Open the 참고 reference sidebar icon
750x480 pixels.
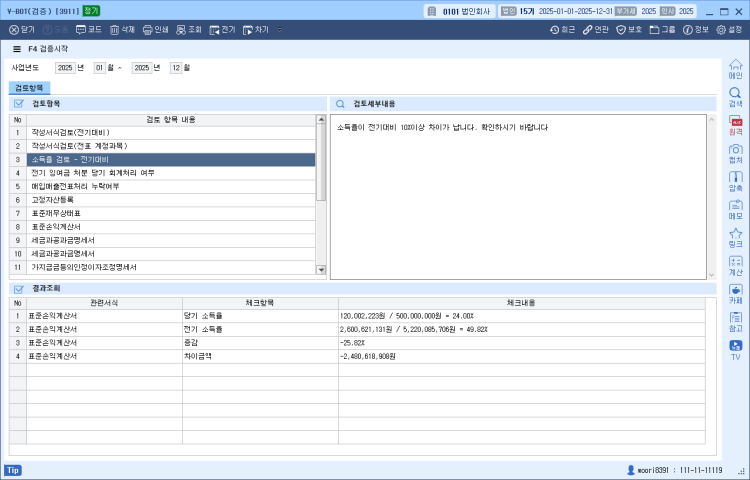coord(736,322)
